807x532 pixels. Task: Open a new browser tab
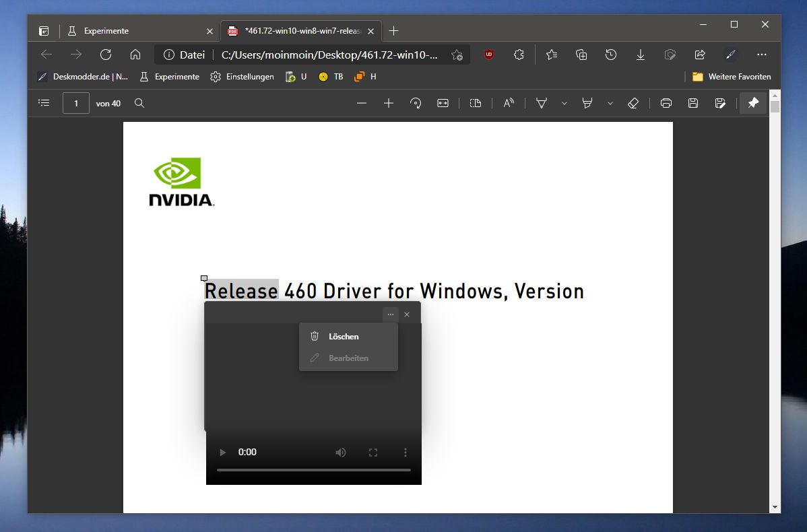[x=393, y=31]
